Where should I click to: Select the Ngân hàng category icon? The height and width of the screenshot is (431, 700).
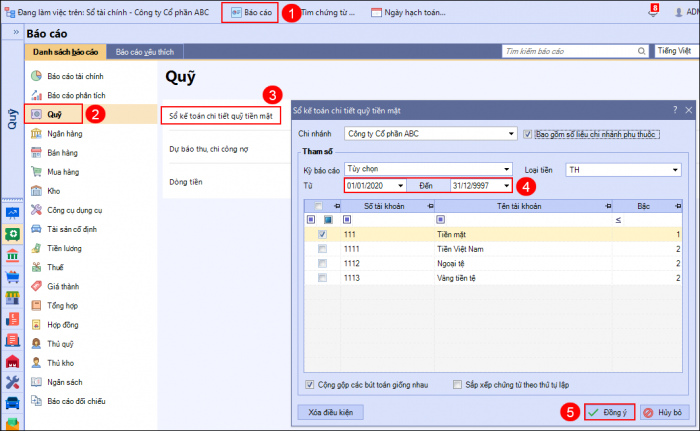click(36, 133)
